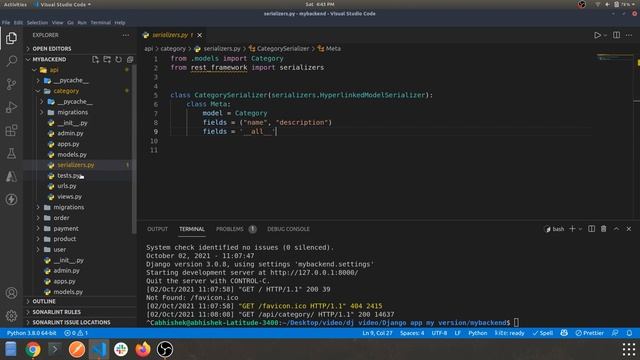Open views.py in the category folder
The height and width of the screenshot is (360, 640).
[x=69, y=197]
